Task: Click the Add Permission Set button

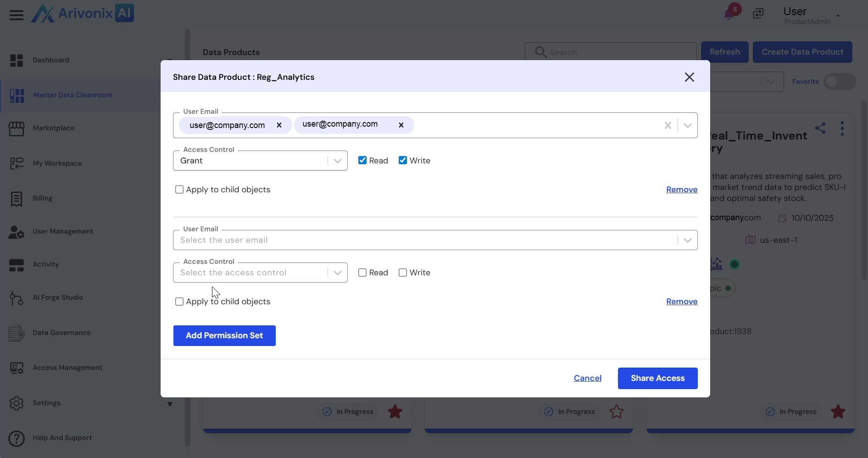Action: tap(224, 335)
